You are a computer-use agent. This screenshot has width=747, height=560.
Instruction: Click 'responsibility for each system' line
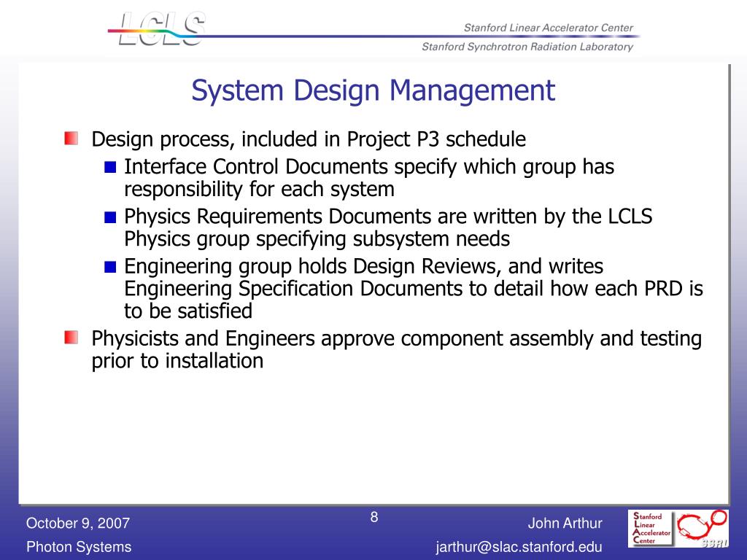point(259,190)
